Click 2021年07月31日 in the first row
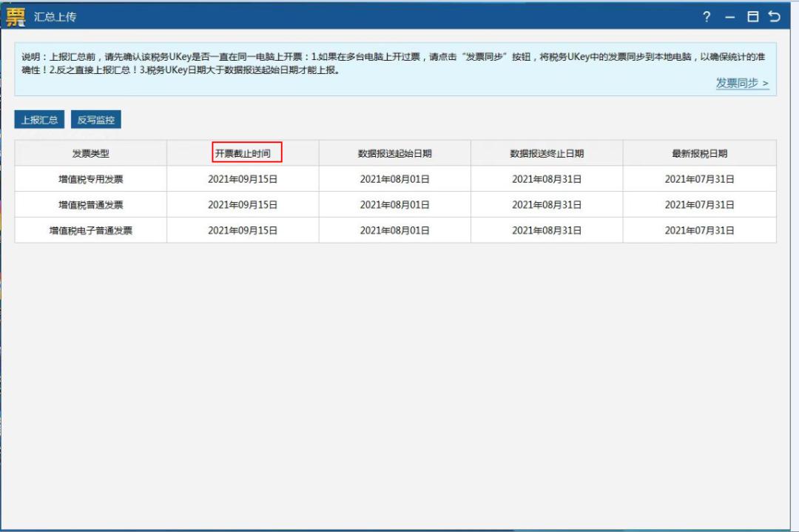Viewport: 799px width, 532px height. coord(698,179)
